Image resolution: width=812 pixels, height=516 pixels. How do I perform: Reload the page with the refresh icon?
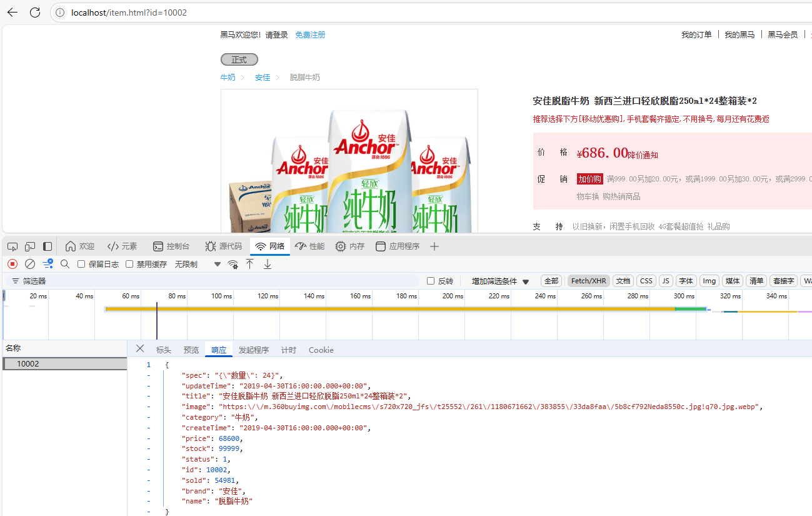35,13
